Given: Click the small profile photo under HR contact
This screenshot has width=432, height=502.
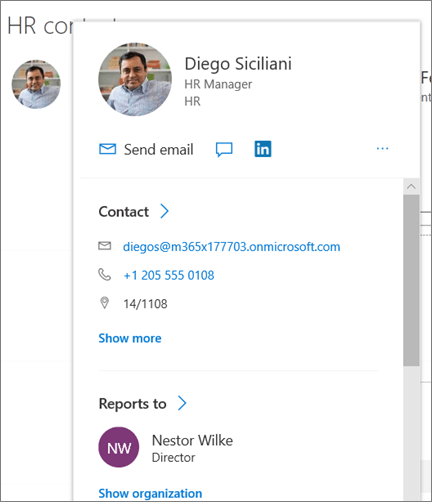Looking at the screenshot, I should [x=36, y=84].
